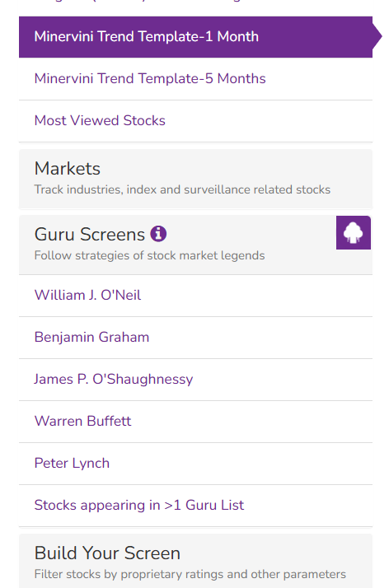Click the info icon next to Guru Screens
Viewport: 389px width, 588px height.
(158, 234)
